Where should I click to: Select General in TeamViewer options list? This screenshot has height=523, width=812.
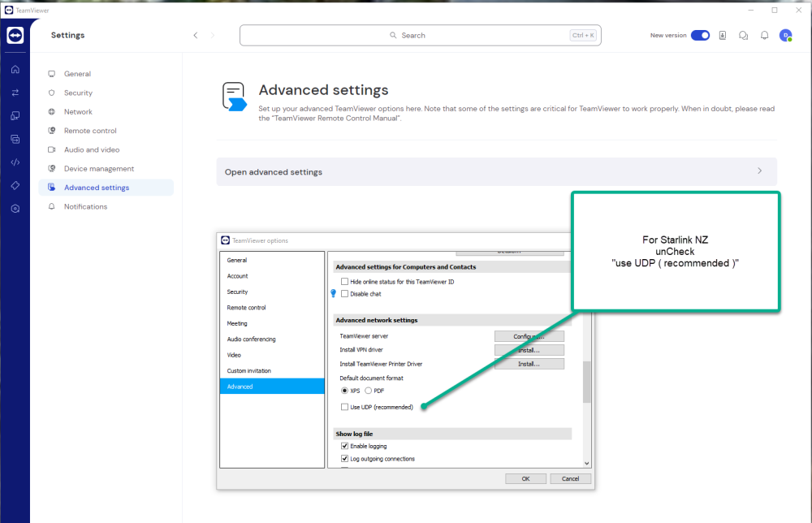pyautogui.click(x=272, y=260)
